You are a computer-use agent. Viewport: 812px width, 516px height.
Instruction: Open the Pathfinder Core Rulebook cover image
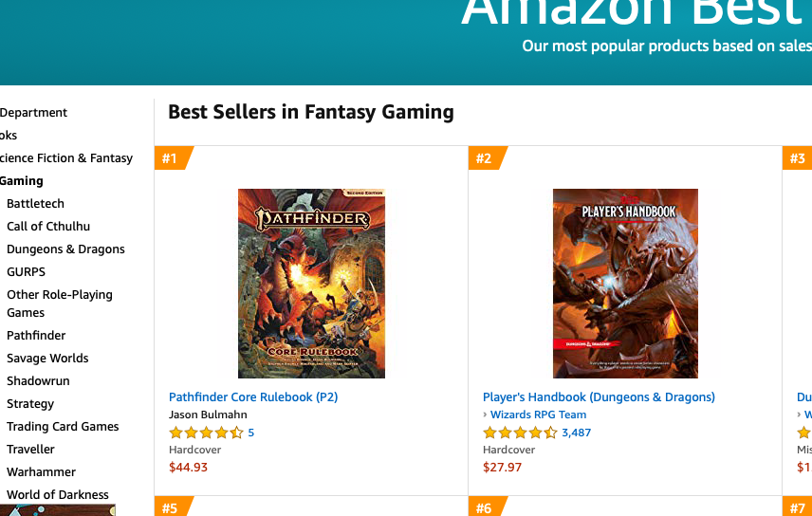point(311,283)
